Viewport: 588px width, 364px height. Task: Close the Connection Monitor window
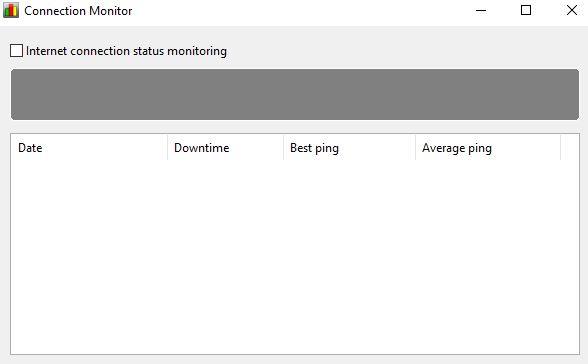click(572, 10)
